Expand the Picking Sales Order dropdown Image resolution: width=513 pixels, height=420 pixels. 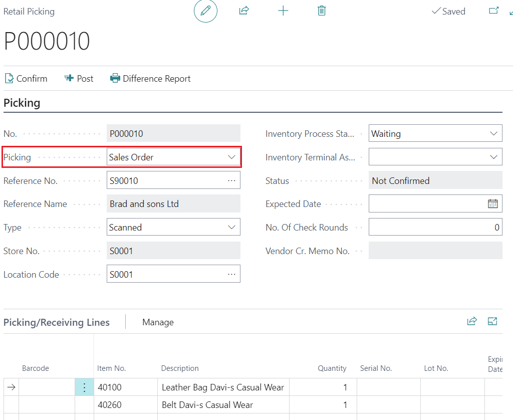pyautogui.click(x=231, y=157)
